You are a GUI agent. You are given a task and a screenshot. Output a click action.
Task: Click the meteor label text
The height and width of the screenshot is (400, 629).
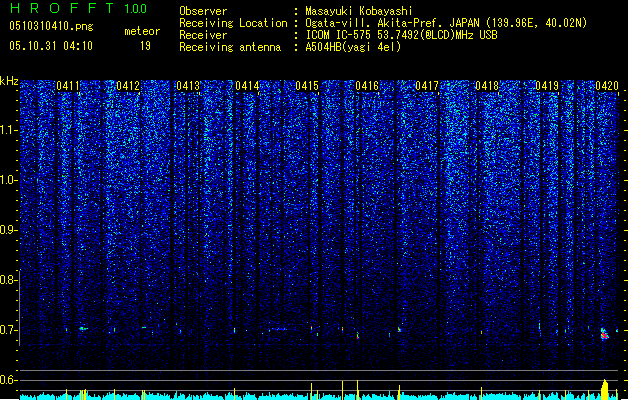click(x=142, y=31)
